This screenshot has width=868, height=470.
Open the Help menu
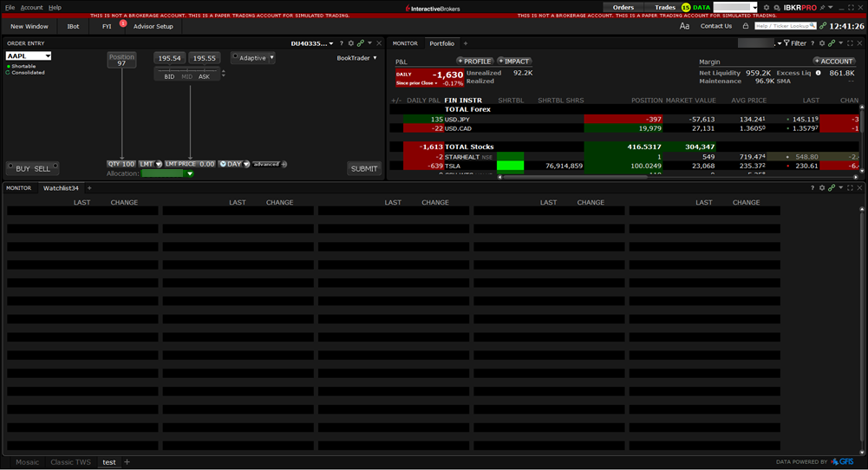tap(55, 8)
